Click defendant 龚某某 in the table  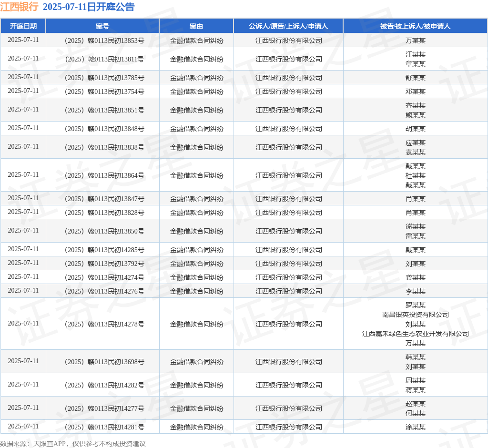point(415,277)
